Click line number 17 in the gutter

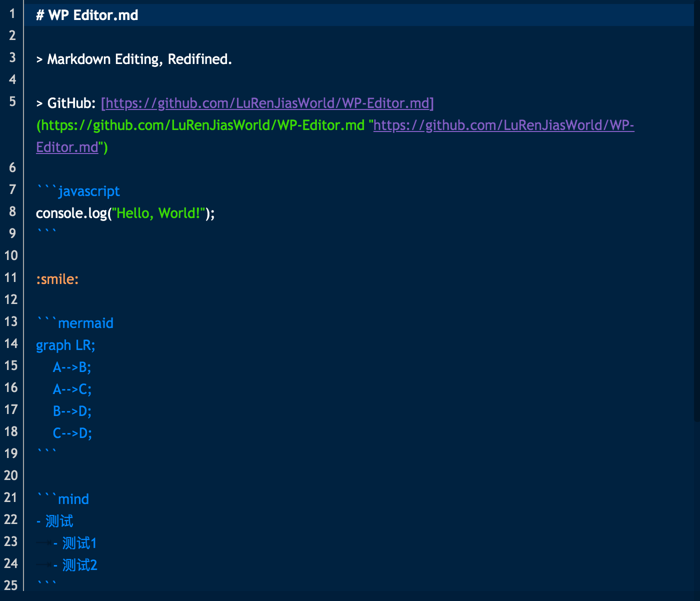tap(11, 409)
